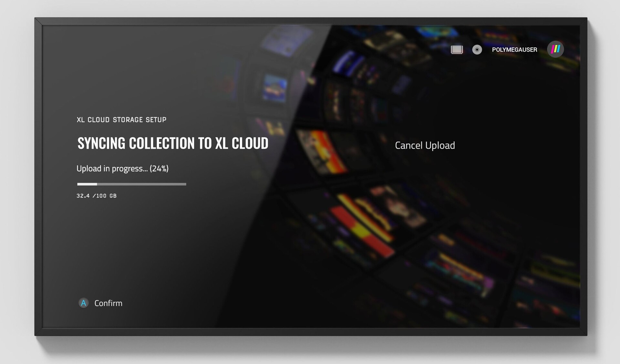
Task: Click the POLYMEGAUSER username
Action: tap(514, 50)
